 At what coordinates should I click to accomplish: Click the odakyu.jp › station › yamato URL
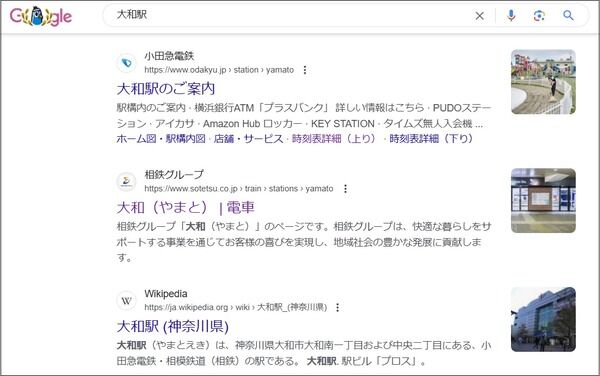pyautogui.click(x=219, y=70)
